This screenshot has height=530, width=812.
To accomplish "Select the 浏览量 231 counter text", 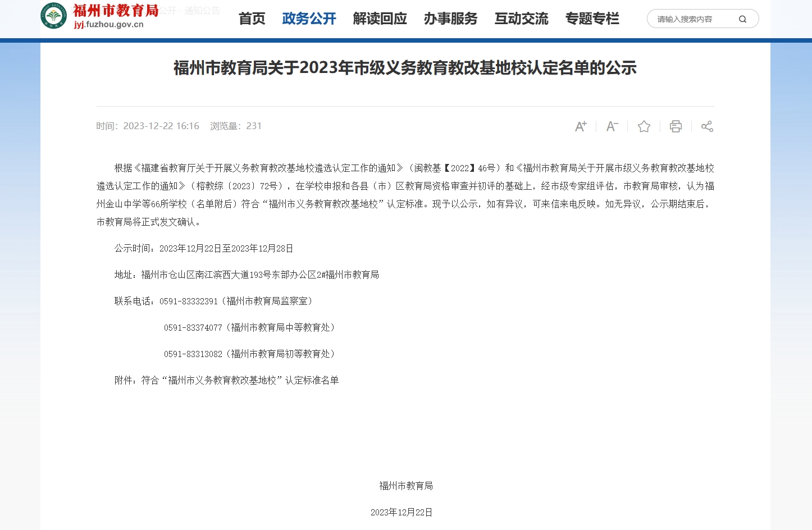I will tap(235, 126).
